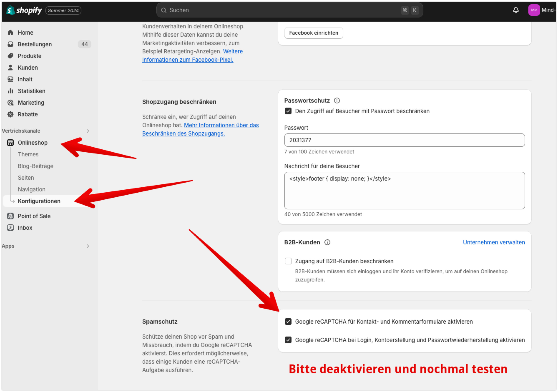The image size is (558, 392).
Task: Open Themes under Onlineshop
Action: tap(28, 154)
